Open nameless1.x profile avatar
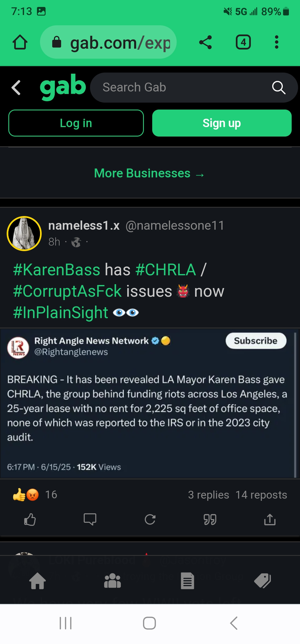300x644 pixels. click(x=24, y=234)
